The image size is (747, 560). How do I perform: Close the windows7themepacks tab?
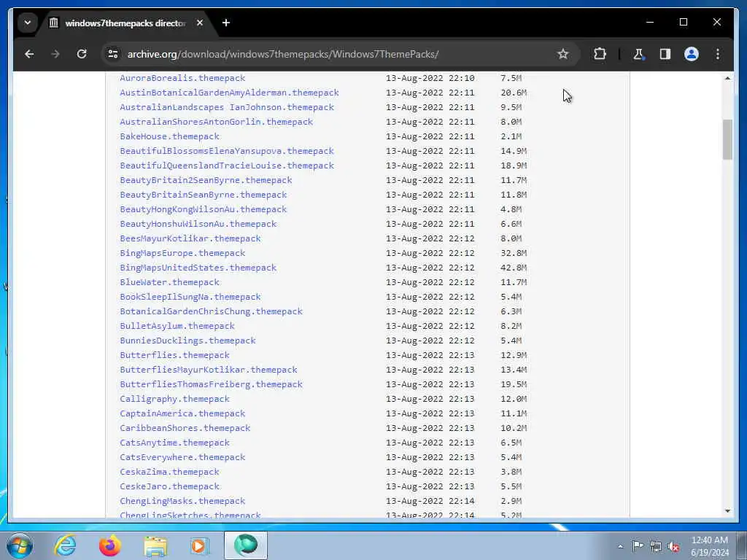point(200,23)
